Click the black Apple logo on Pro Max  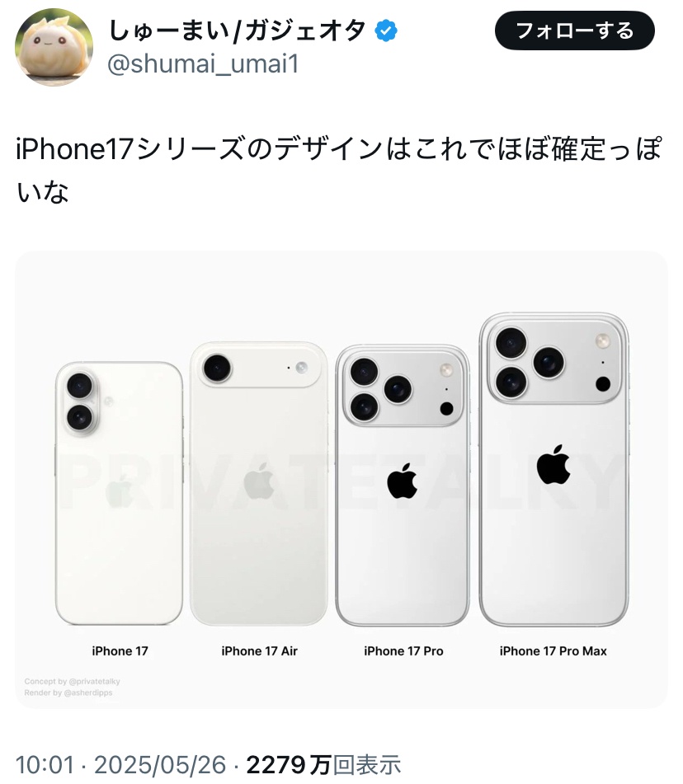(553, 464)
